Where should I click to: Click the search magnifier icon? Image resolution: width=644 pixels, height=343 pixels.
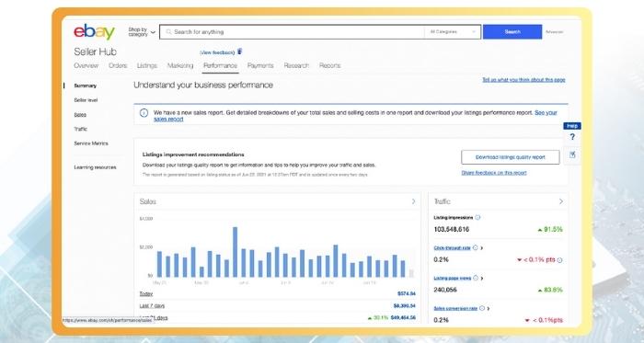(168, 31)
